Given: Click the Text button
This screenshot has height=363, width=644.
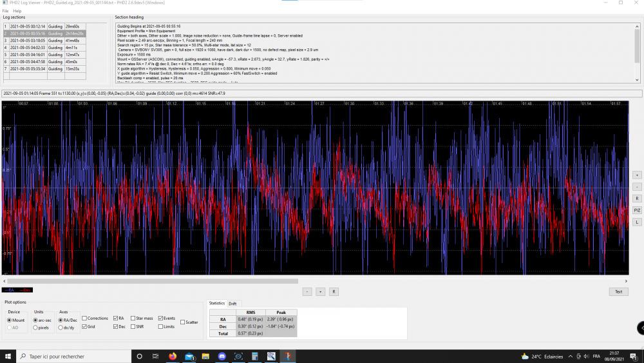Looking at the screenshot, I should (618, 291).
